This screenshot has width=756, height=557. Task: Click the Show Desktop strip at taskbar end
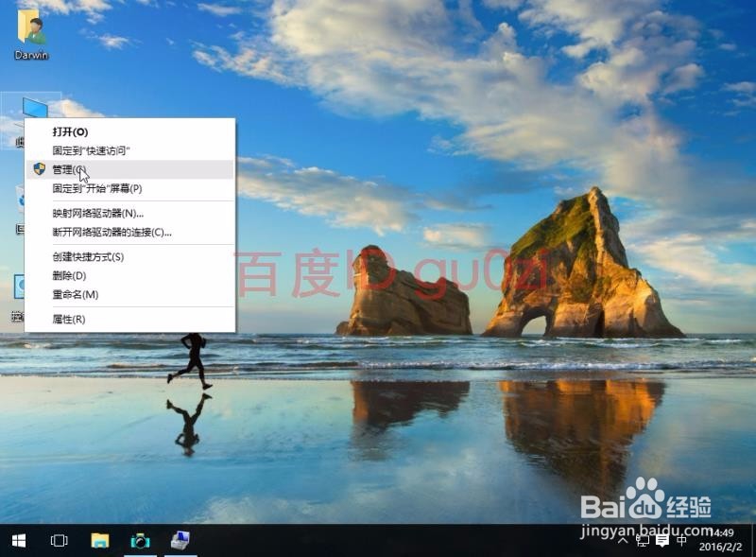pos(753,541)
